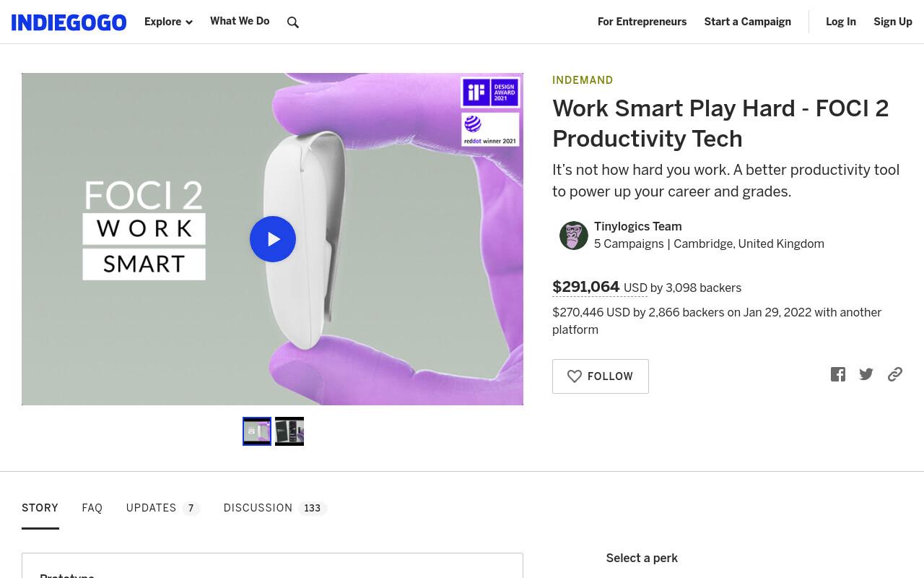Viewport: 924px width, 578px height.
Task: Switch to the FAQ tab
Action: pos(92,508)
